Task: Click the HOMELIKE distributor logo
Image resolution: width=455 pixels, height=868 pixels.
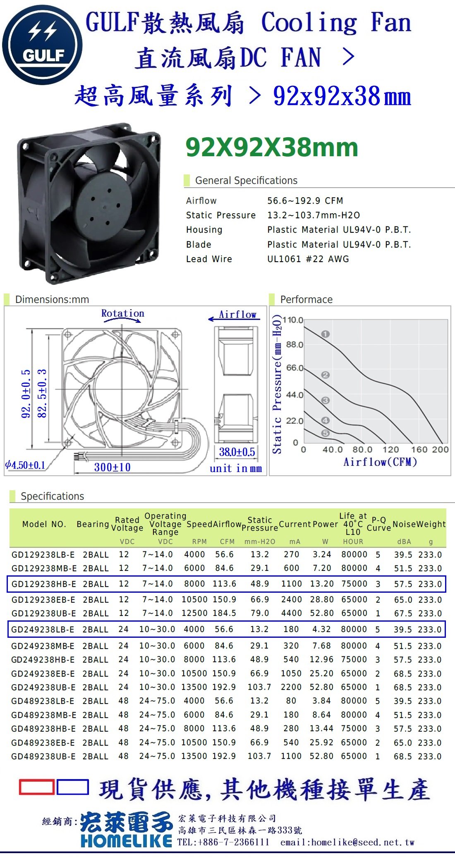Action: (126, 830)
